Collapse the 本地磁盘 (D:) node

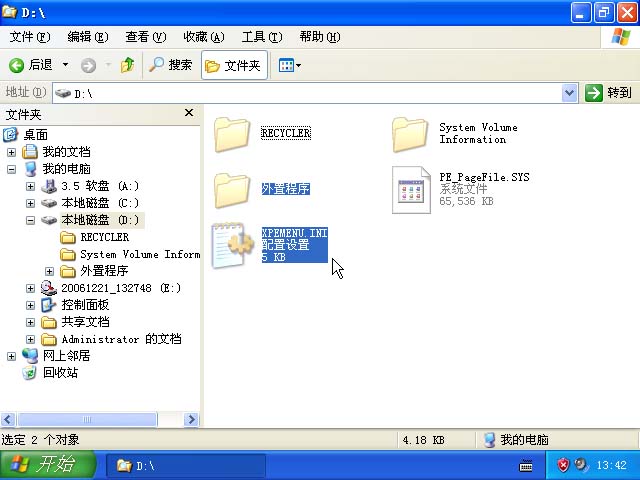(x=30, y=220)
